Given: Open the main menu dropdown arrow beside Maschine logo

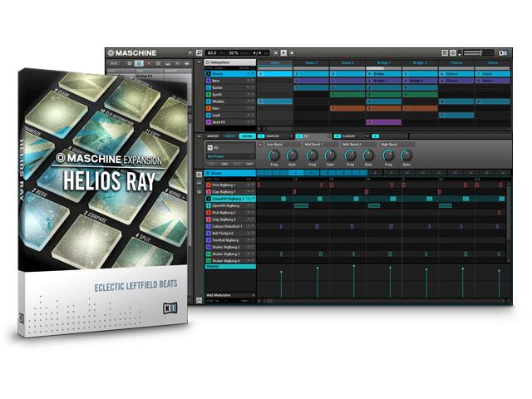Looking at the screenshot, I should tap(190, 53).
